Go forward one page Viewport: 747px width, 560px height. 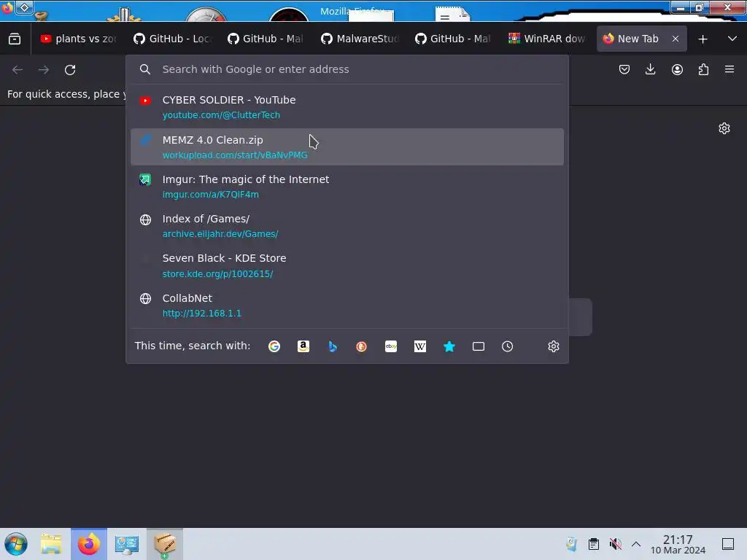(44, 69)
